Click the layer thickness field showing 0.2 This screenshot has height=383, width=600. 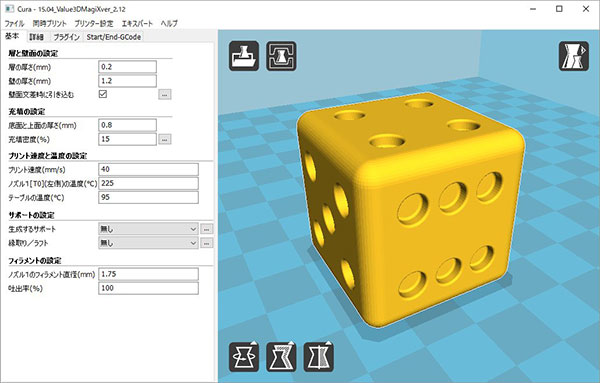[x=127, y=67]
